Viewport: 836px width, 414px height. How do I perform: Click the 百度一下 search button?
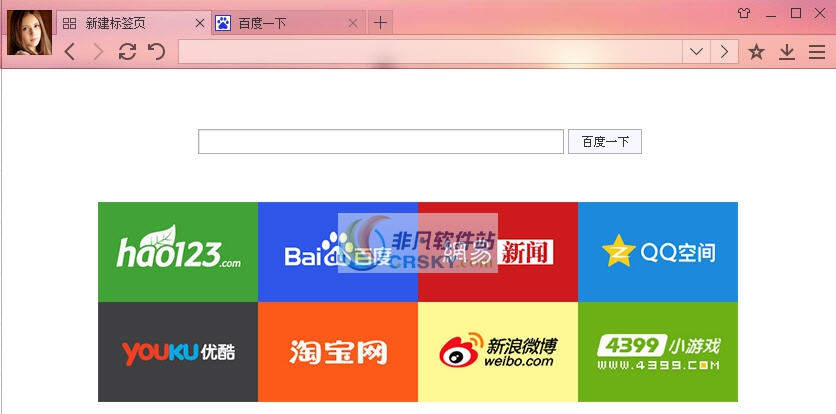pyautogui.click(x=605, y=141)
